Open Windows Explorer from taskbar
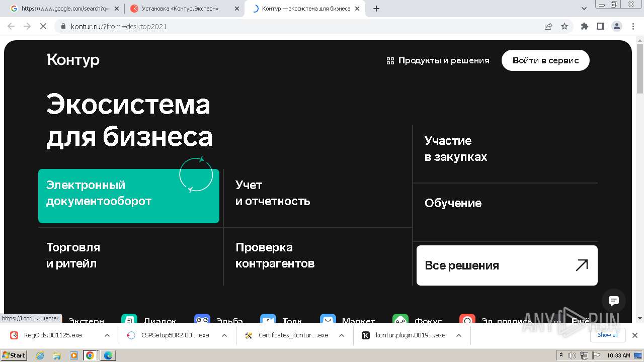Viewport: 644px width, 362px height. point(57,355)
